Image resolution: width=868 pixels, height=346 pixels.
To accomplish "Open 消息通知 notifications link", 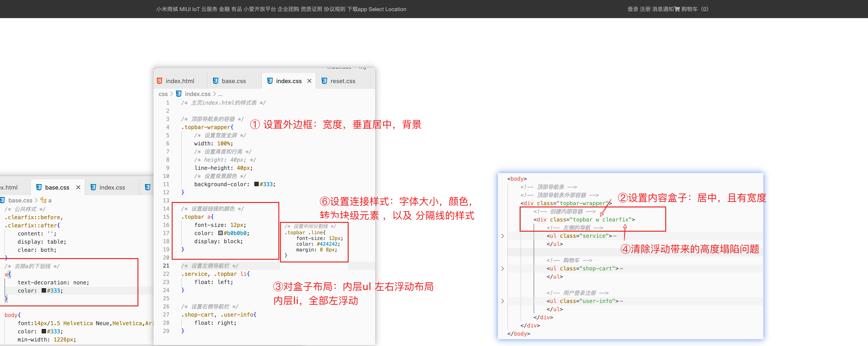I will [x=663, y=9].
